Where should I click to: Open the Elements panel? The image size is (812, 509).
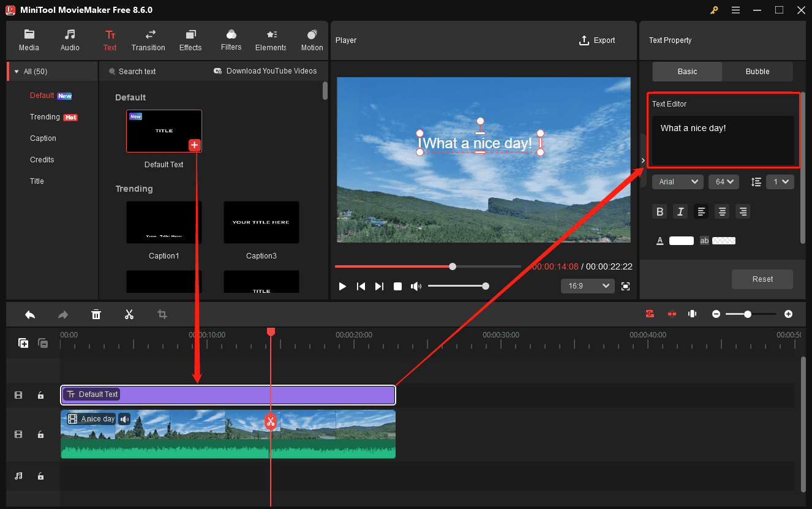(x=270, y=40)
